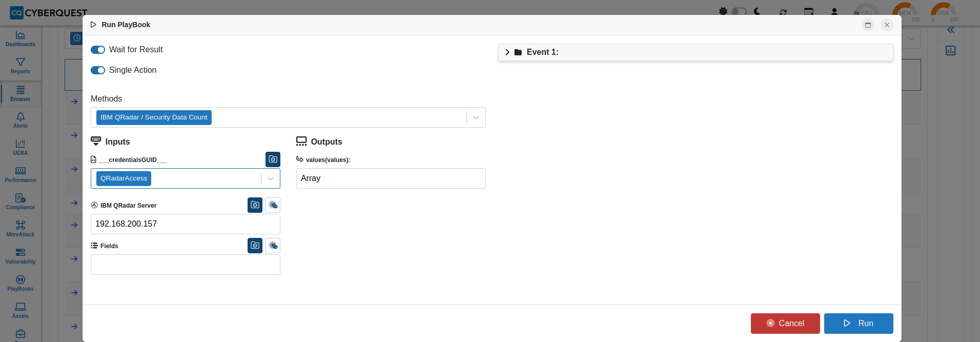980x342 pixels.
Task: Click the clock icon behind the dialog
Action: click(76, 38)
